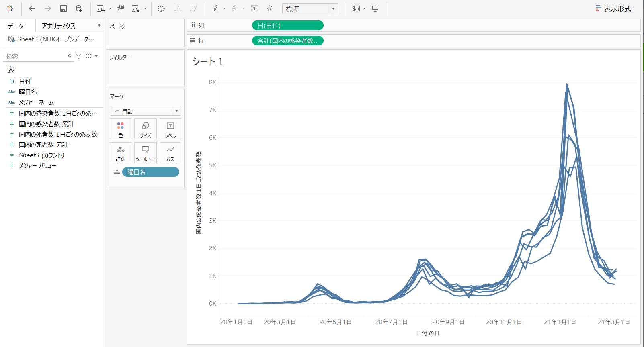Sort descending

pyautogui.click(x=193, y=8)
